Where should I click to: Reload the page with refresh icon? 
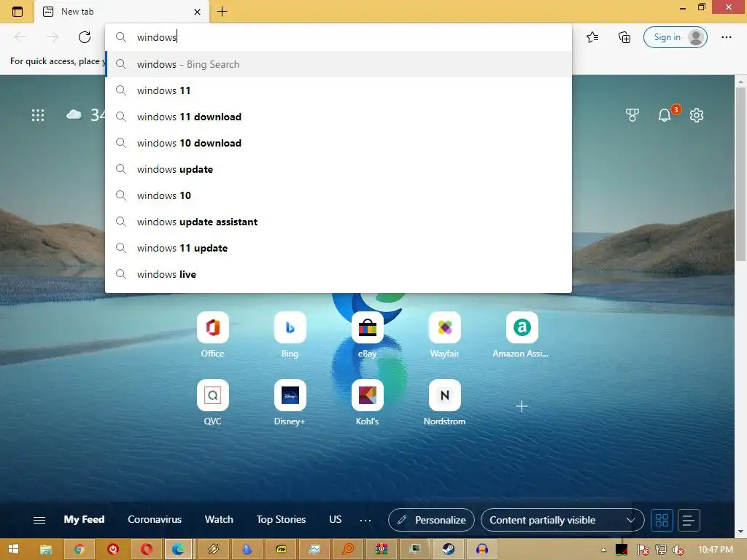(x=85, y=37)
